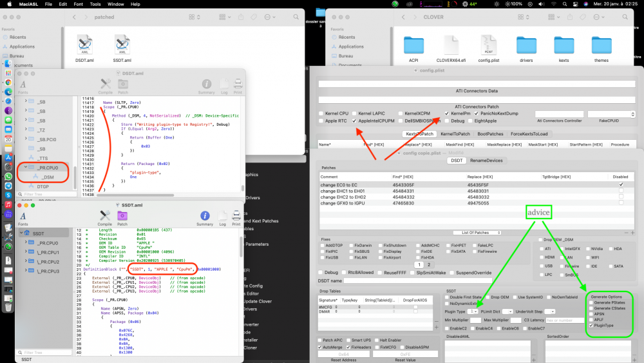Open the Patch tool in SSDT.aml window
This screenshot has width=644, height=363.
click(x=122, y=218)
